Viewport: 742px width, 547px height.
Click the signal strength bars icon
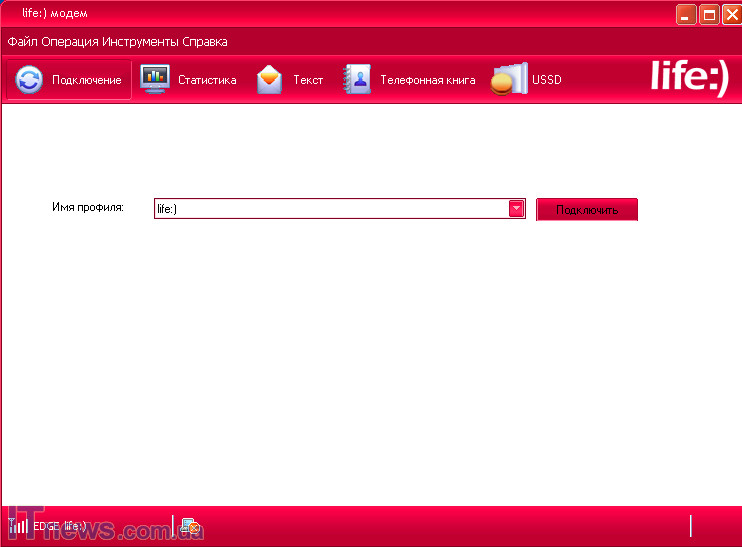[18, 525]
